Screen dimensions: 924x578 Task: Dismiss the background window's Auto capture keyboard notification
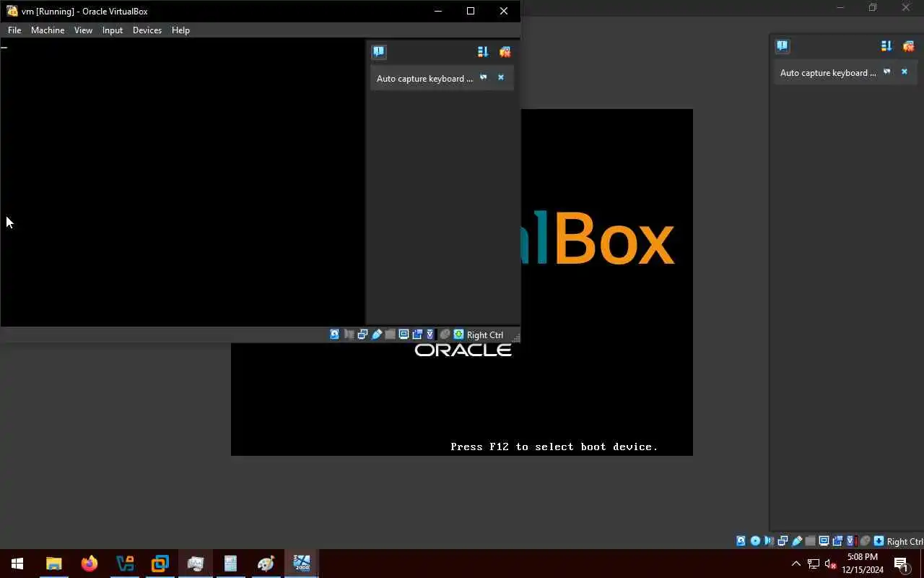coord(905,72)
